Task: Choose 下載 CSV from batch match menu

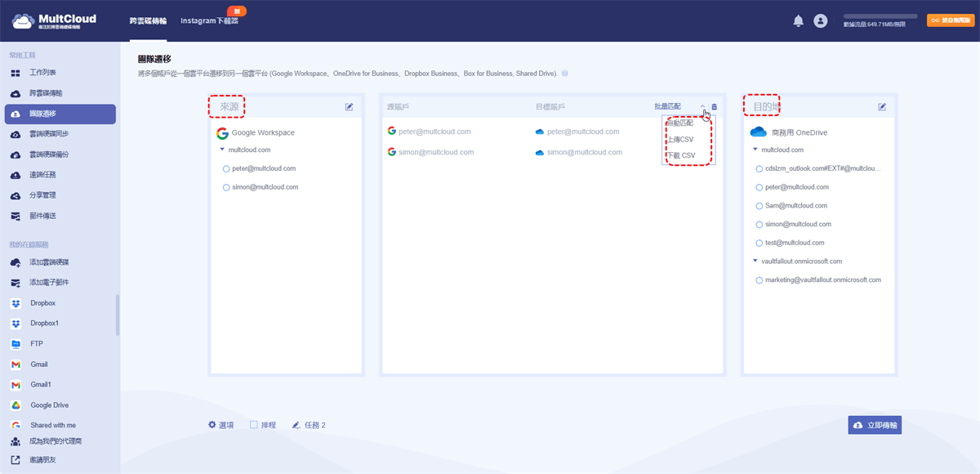Action: pyautogui.click(x=681, y=155)
